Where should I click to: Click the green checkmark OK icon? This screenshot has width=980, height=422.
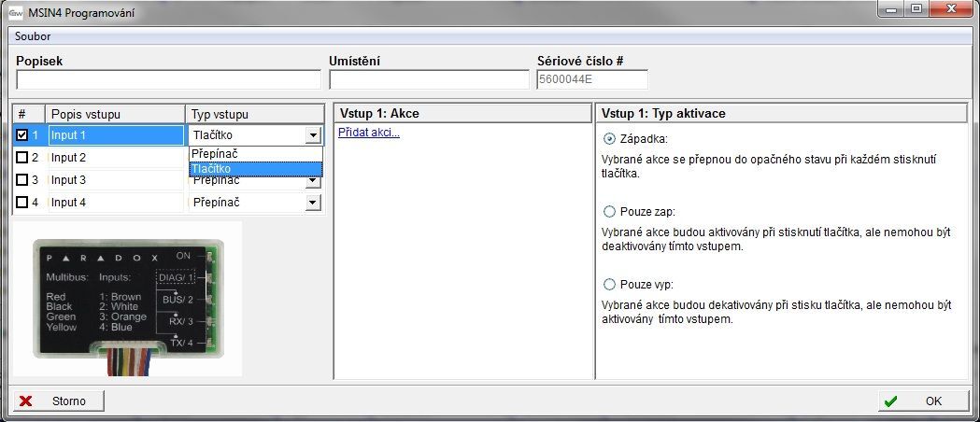point(890,401)
